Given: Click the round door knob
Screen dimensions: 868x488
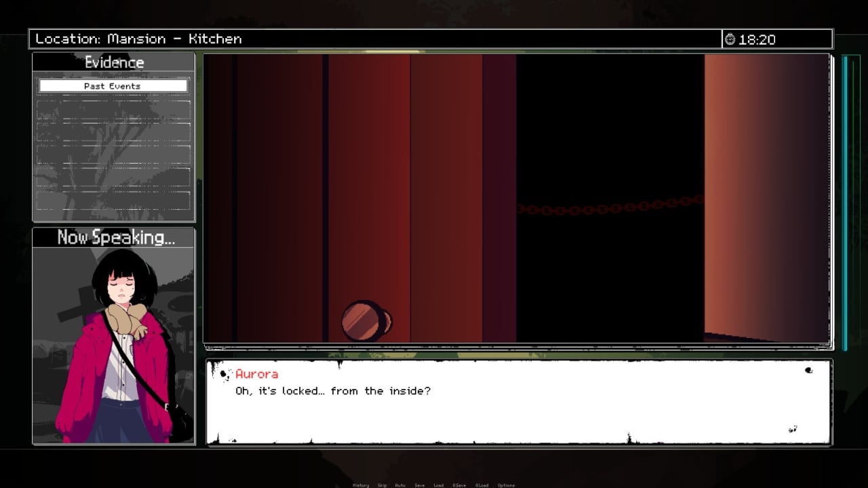Looking at the screenshot, I should coord(365,320).
